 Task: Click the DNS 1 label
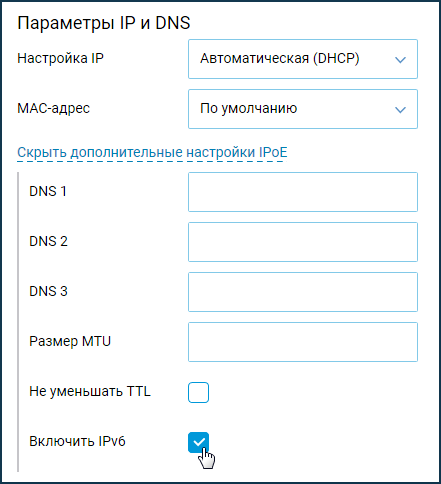click(x=48, y=191)
